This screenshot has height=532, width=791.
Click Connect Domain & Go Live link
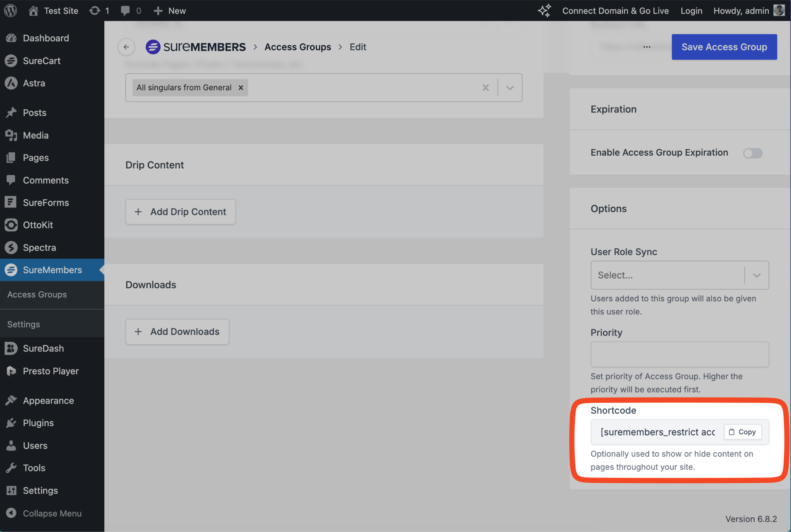tap(615, 10)
